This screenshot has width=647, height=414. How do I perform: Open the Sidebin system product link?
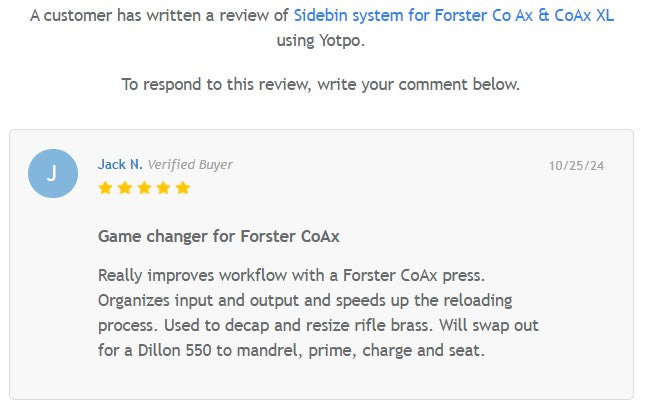tap(453, 16)
